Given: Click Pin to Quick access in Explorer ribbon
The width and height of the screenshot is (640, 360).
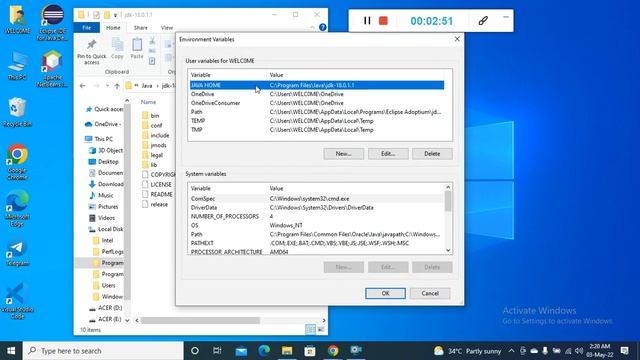Looking at the screenshot, I should pyautogui.click(x=91, y=52).
